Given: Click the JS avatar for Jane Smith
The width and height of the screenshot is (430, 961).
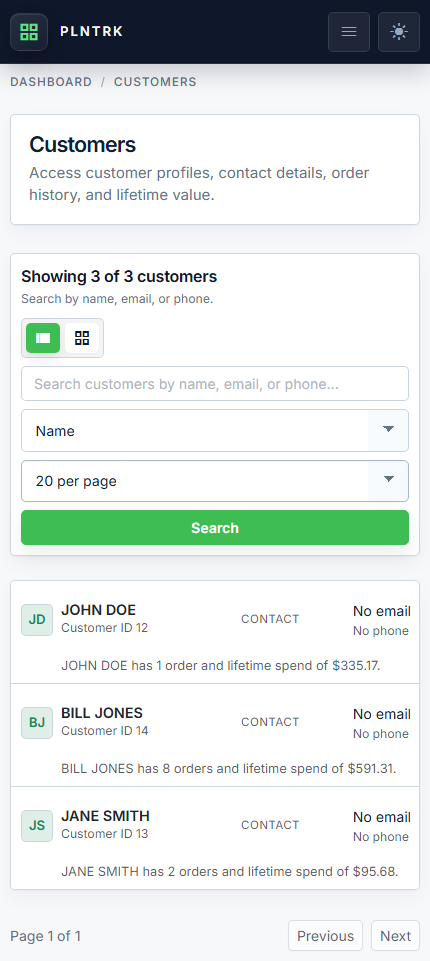Looking at the screenshot, I should (37, 826).
